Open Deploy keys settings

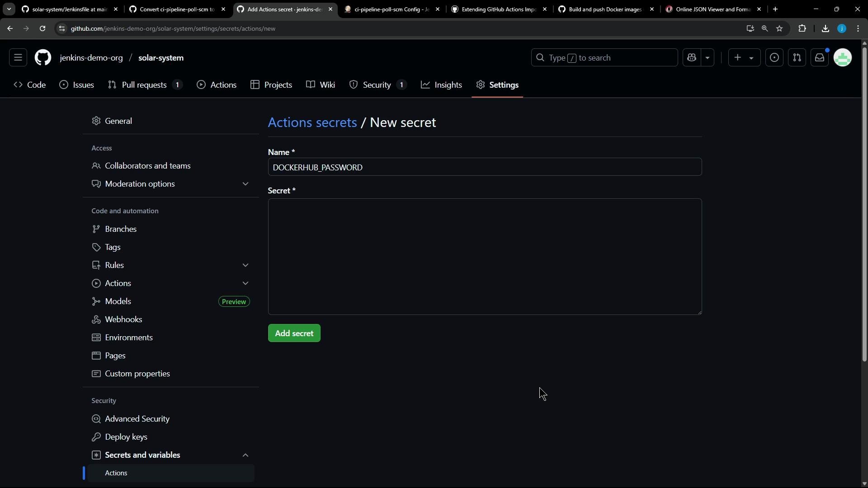(x=171, y=437)
